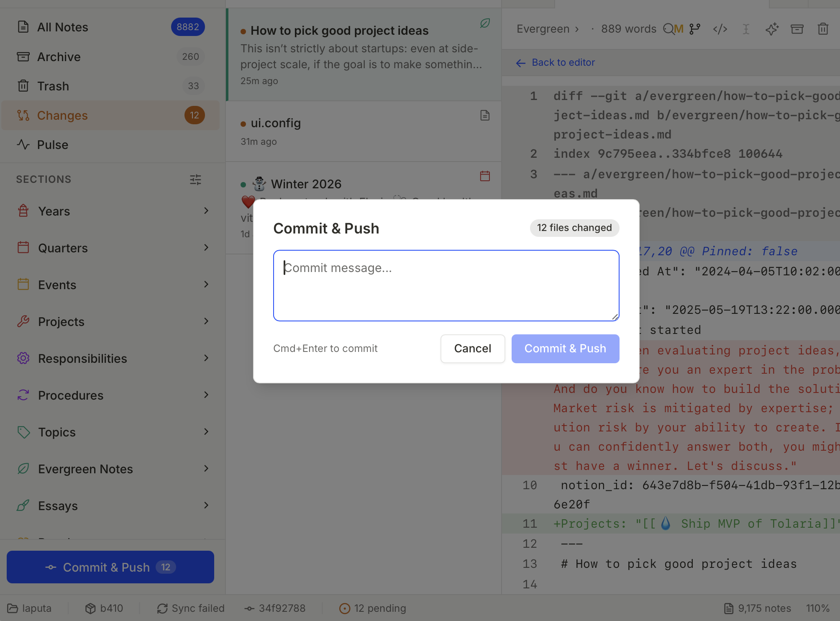Click the Commit & Push dialog button
Image resolution: width=840 pixels, height=621 pixels.
coord(565,349)
